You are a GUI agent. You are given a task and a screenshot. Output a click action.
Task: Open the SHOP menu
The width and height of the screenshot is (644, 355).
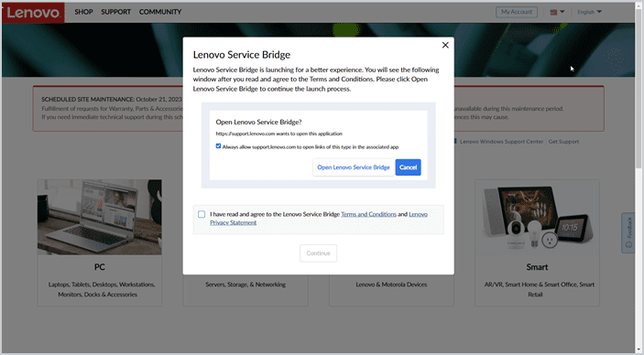[x=83, y=12]
